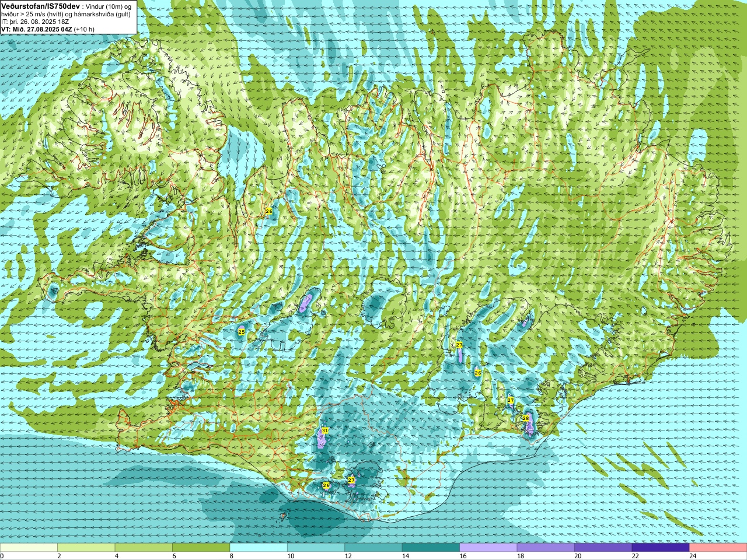Click the yellow gust marker labeled 25

point(242,332)
